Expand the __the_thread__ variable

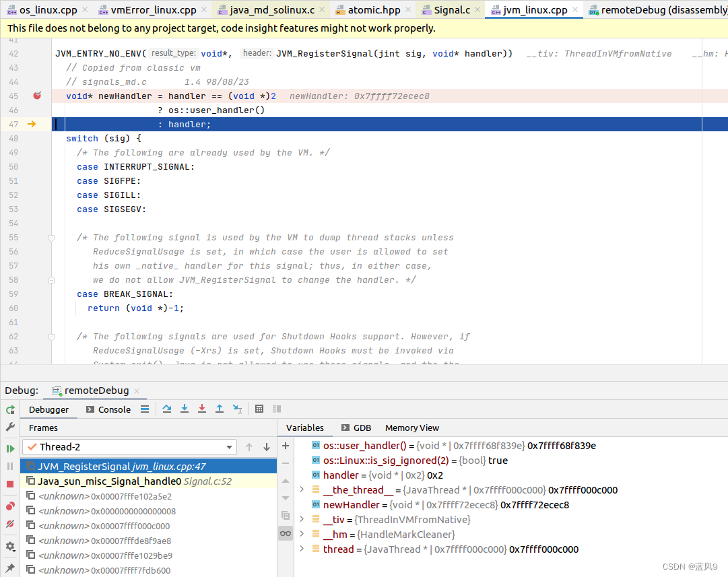tap(302, 489)
